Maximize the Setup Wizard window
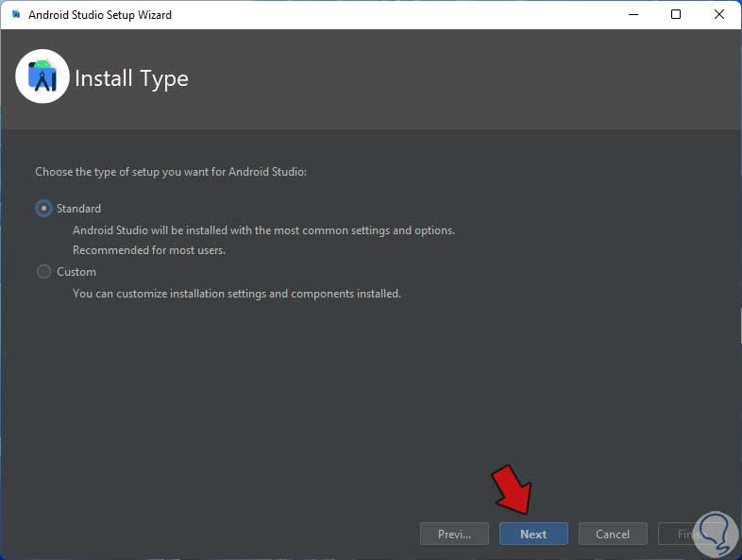The width and height of the screenshot is (742, 560). (x=676, y=15)
